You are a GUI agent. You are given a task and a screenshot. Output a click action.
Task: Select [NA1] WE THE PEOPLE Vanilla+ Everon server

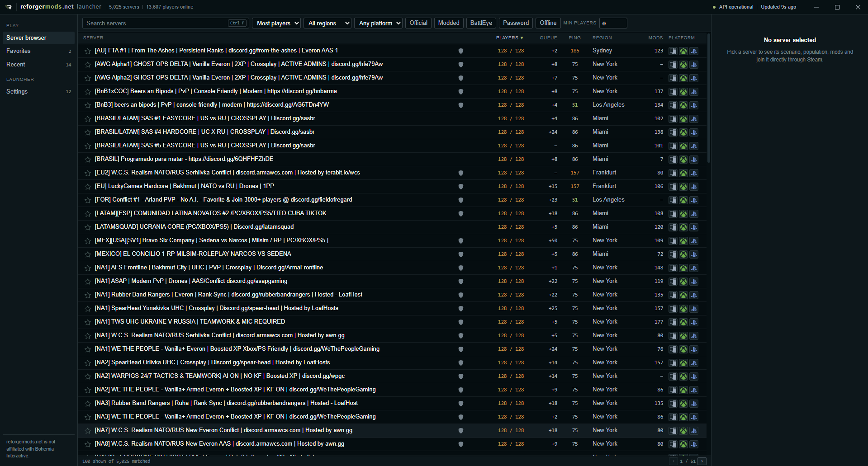point(392,349)
